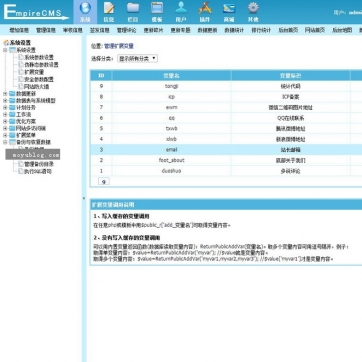Image resolution: width=362 pixels, height=362 pixels.
Task: Click the 站长邮箱 identifier cell
Action: (291, 150)
